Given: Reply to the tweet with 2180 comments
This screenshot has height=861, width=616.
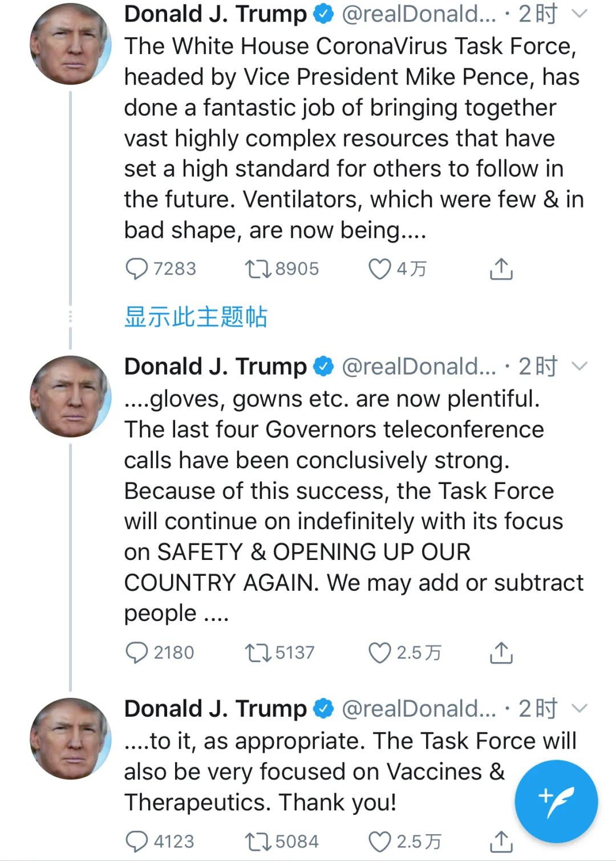Looking at the screenshot, I should 137,652.
